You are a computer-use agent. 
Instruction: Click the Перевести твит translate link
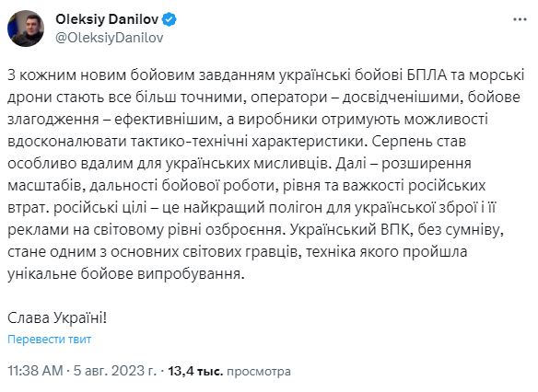[50, 340]
